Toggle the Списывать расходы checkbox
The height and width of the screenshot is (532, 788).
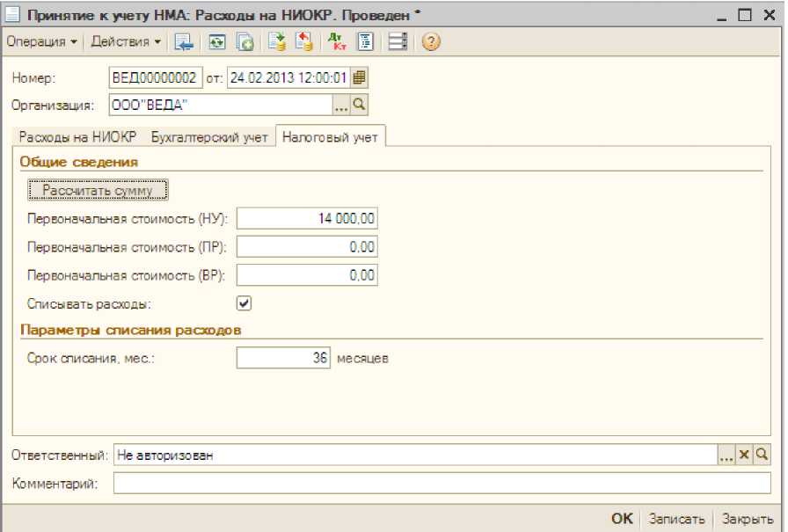tap(244, 302)
